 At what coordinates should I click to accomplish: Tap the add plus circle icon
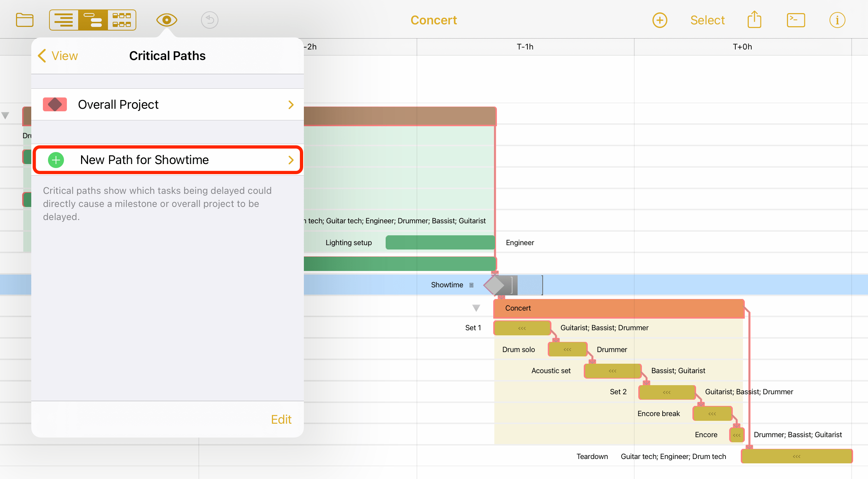click(660, 20)
